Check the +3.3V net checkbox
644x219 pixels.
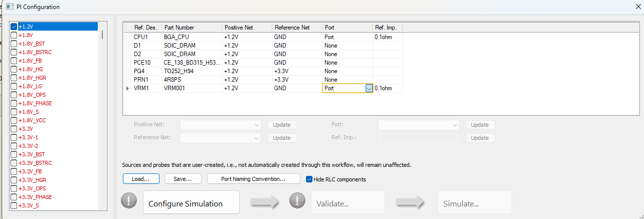click(14, 129)
